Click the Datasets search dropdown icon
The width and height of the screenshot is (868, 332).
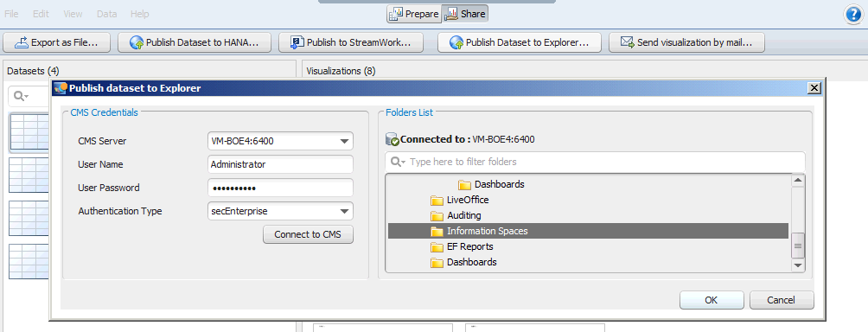pos(21,96)
